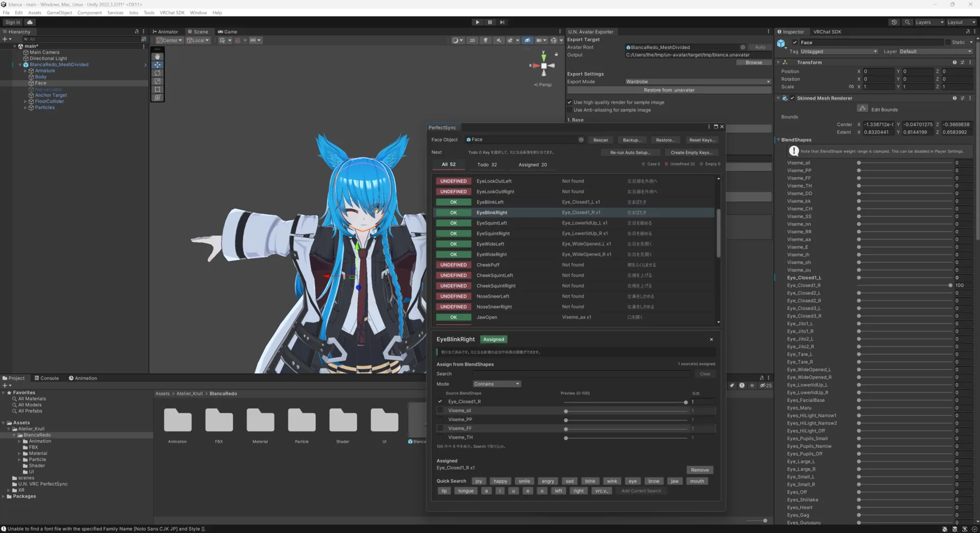Toggle scene visibility eye icon
The image size is (980, 533).
527,40
